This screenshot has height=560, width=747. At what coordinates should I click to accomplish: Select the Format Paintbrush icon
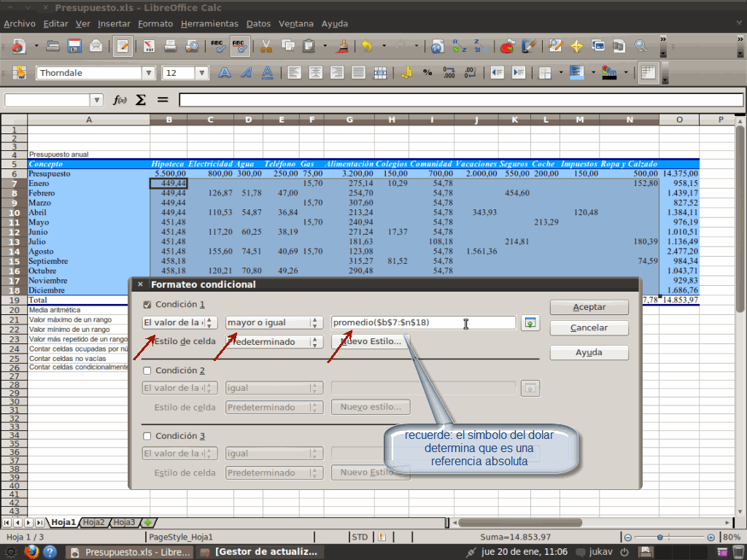[341, 46]
